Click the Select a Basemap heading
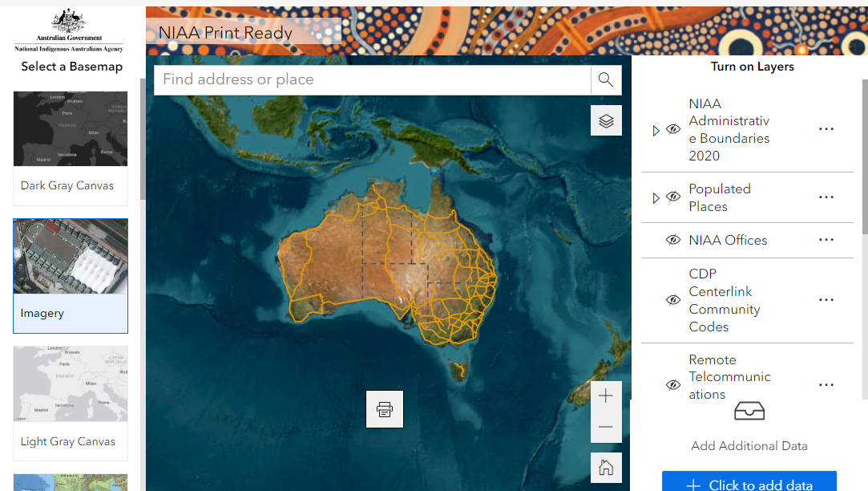Image resolution: width=868 pixels, height=491 pixels. (x=72, y=67)
